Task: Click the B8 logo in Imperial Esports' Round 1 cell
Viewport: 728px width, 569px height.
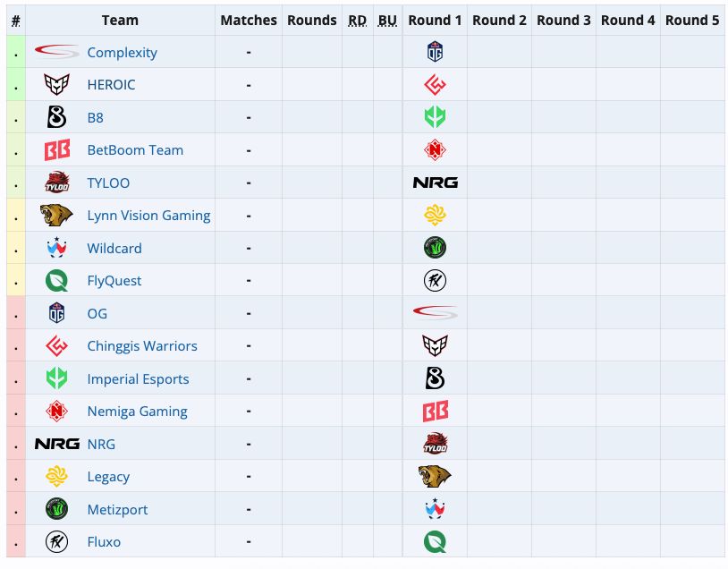Action: point(435,378)
